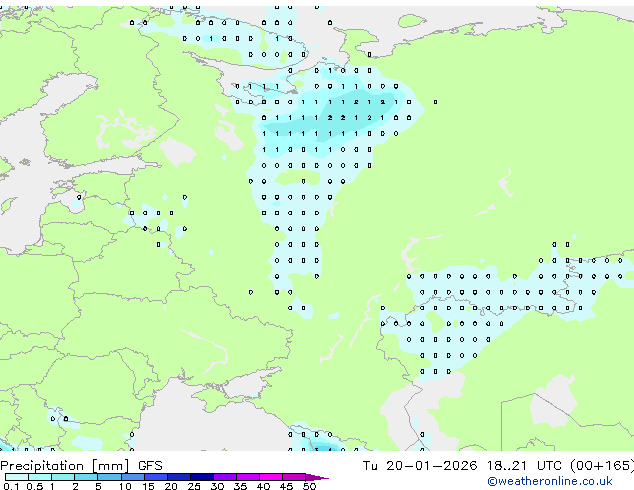Viewport: 634px width, 490px height.
Task: Select the legend swatch between 30 and 35
Action: click(225, 477)
